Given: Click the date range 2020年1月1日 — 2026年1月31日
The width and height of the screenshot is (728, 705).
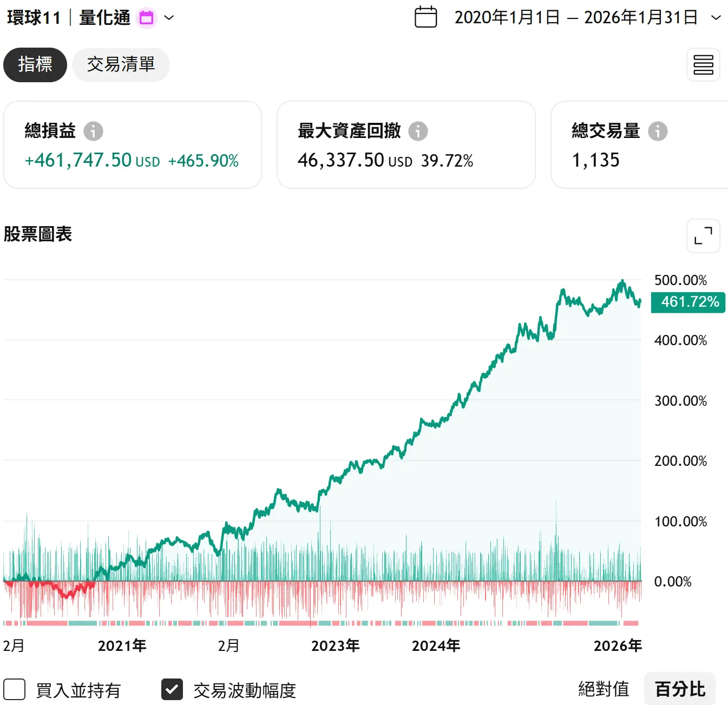Looking at the screenshot, I should coord(576,18).
